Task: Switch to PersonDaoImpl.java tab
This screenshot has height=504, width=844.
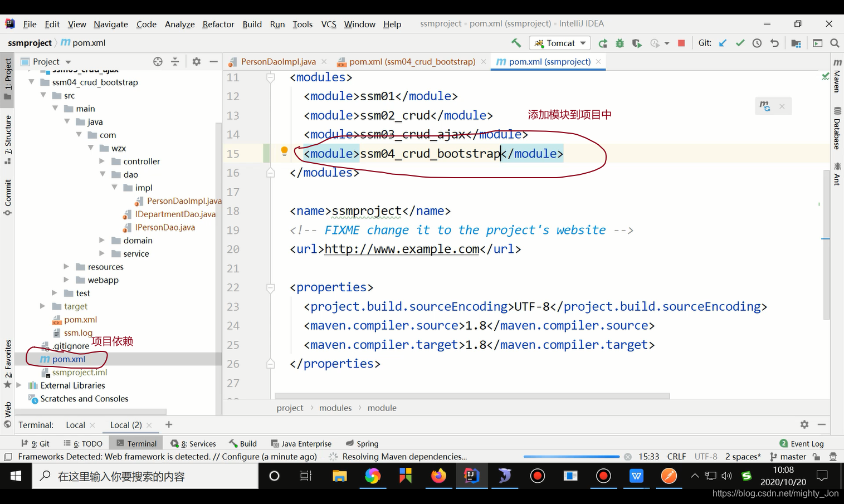Action: pos(278,61)
